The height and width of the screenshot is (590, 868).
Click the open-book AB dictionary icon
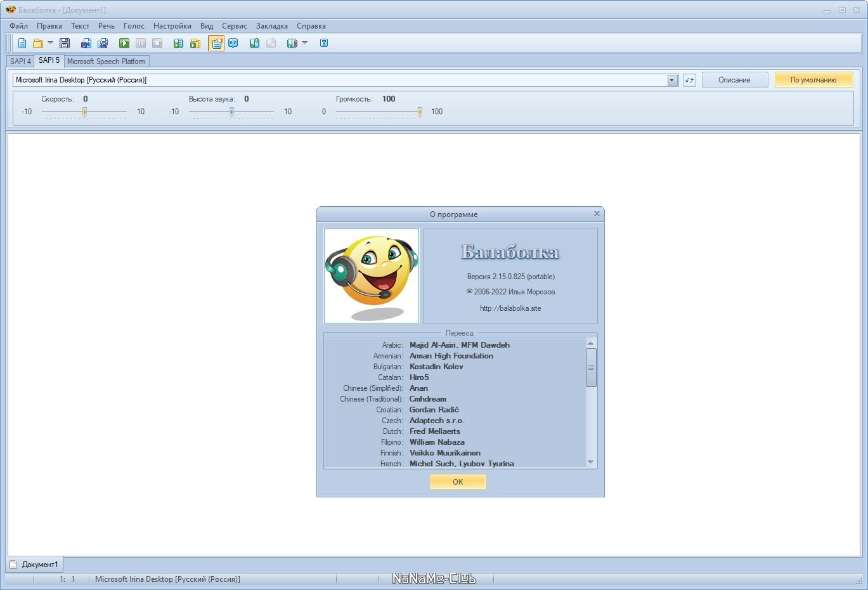click(233, 43)
